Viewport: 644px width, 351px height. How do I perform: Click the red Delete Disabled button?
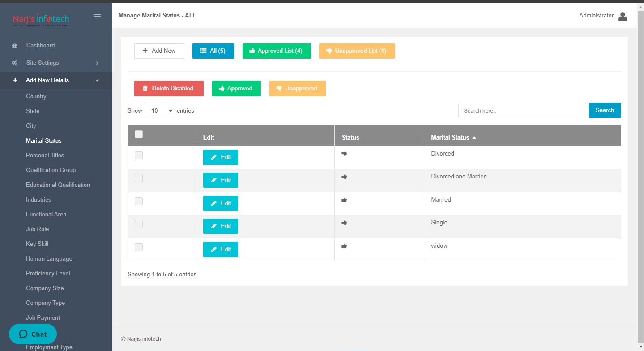pos(169,89)
